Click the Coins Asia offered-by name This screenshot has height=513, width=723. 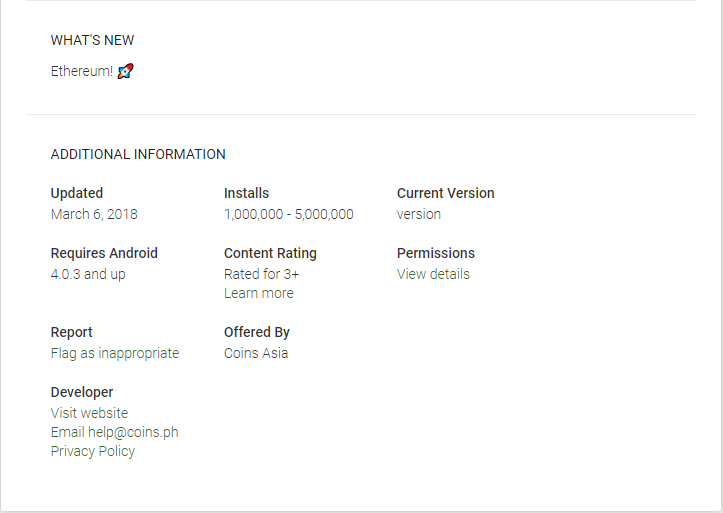coord(256,353)
